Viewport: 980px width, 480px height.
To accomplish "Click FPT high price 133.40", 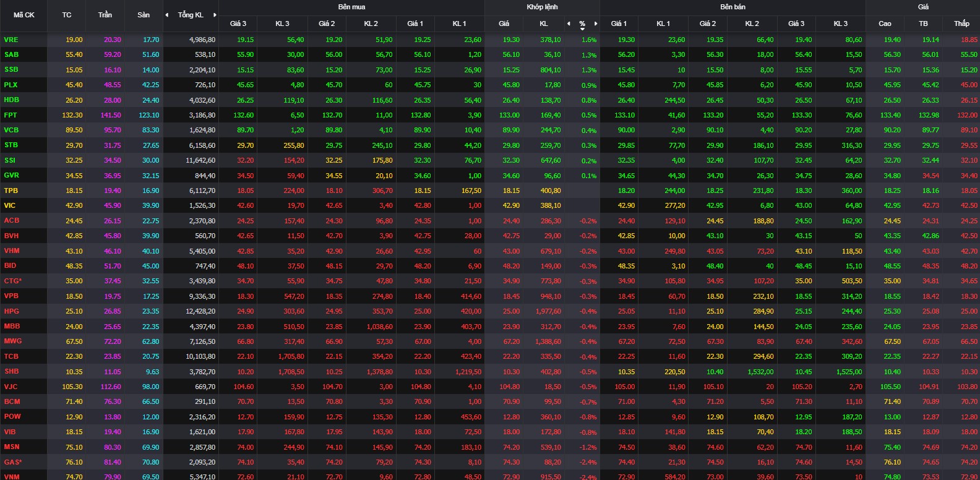I will pos(890,115).
